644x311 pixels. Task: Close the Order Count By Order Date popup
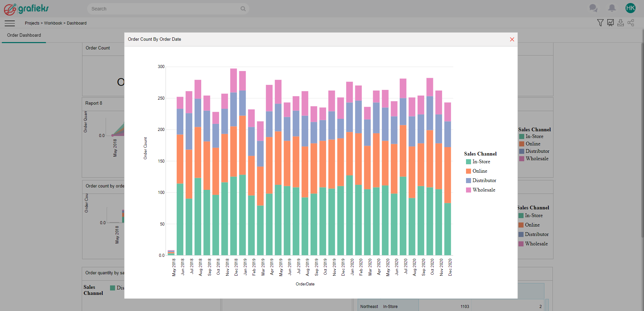(512, 39)
